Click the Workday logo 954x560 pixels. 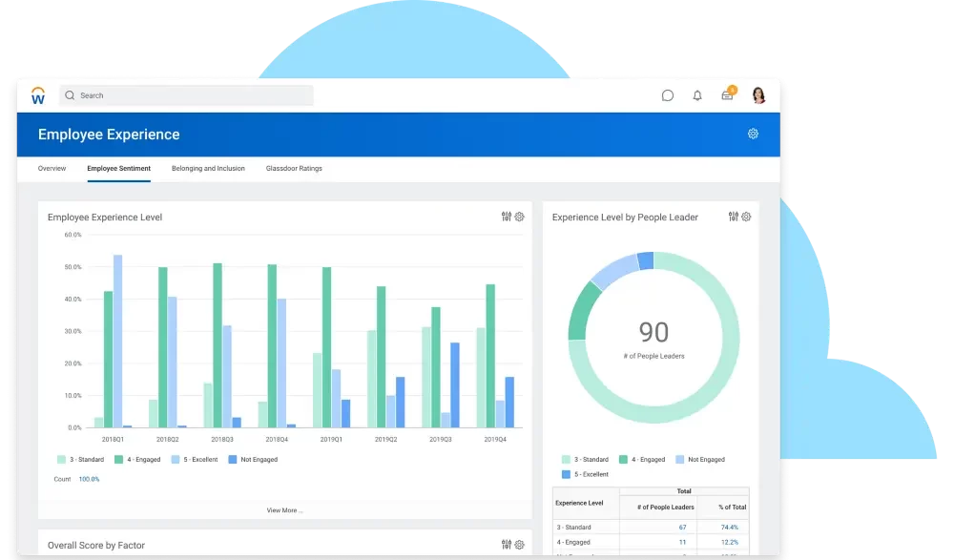point(38,94)
